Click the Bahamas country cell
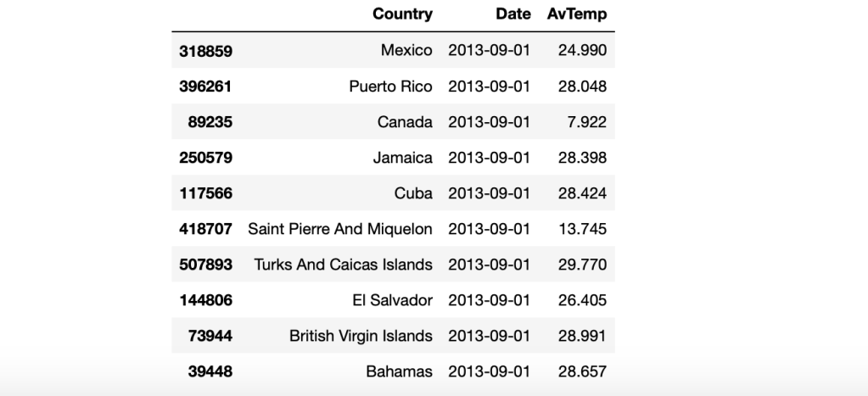This screenshot has height=396, width=868. 399,371
